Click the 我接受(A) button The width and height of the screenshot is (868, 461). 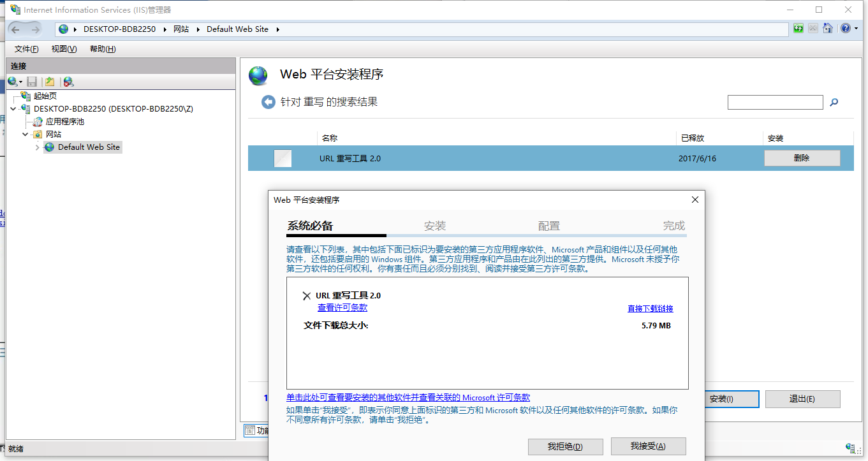click(648, 446)
